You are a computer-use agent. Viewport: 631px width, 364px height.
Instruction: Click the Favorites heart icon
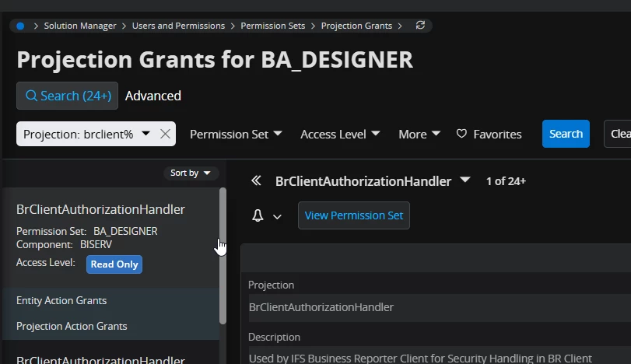(461, 134)
